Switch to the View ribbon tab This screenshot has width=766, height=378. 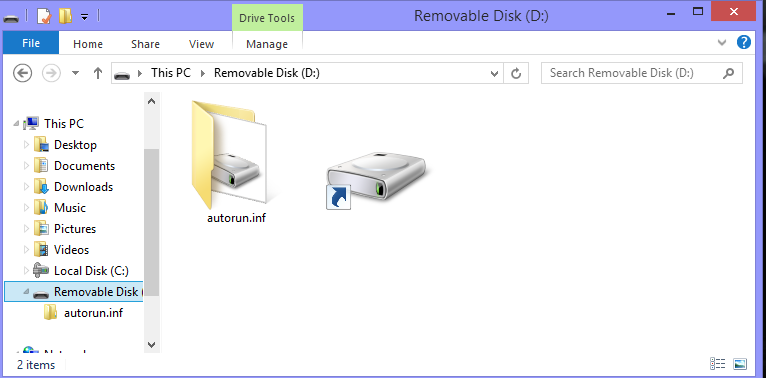click(x=201, y=44)
